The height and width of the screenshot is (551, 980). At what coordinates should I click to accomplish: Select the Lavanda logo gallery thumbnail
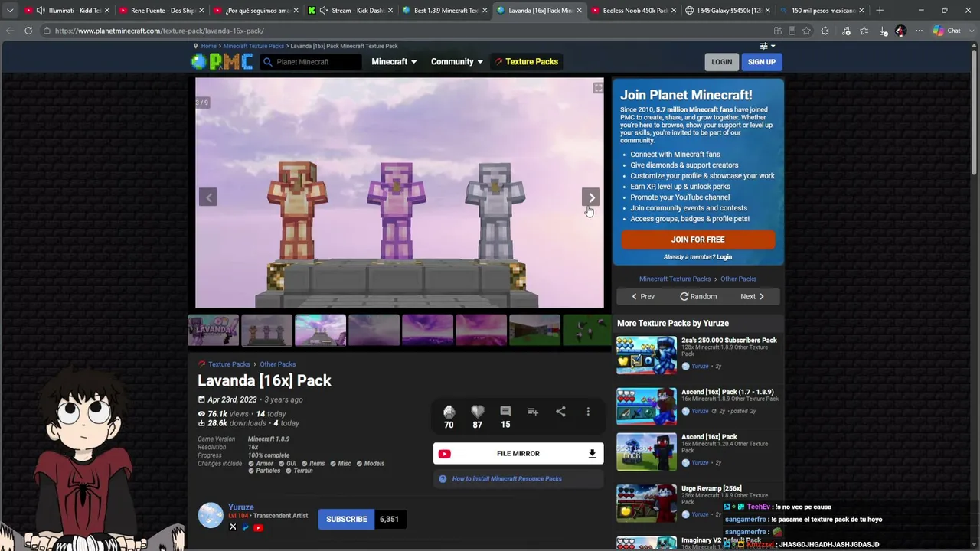tap(214, 330)
